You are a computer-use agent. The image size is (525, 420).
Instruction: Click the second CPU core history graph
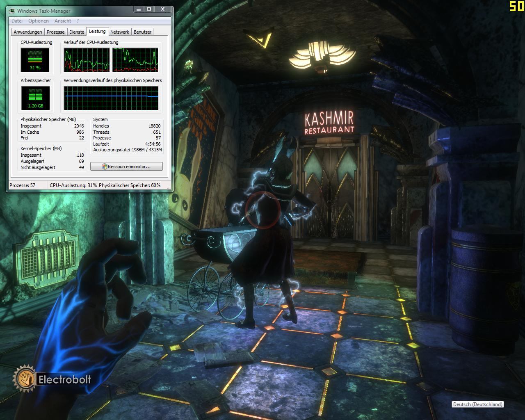click(x=135, y=60)
